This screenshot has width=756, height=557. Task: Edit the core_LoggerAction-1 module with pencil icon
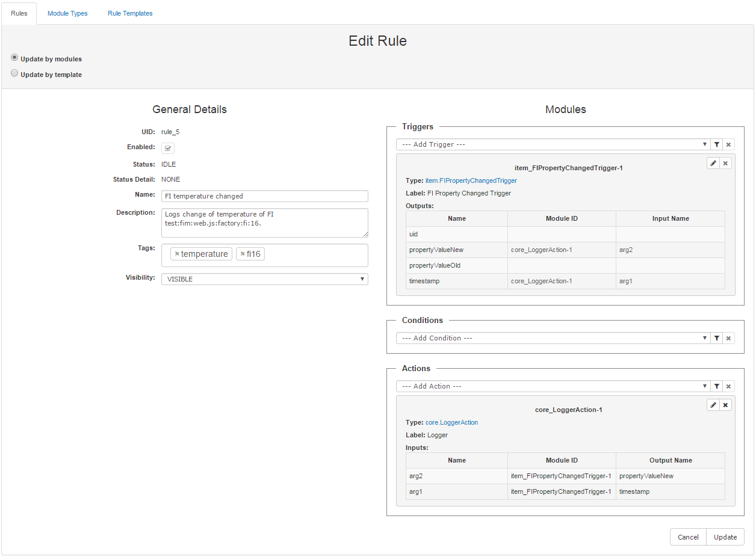[713, 405]
